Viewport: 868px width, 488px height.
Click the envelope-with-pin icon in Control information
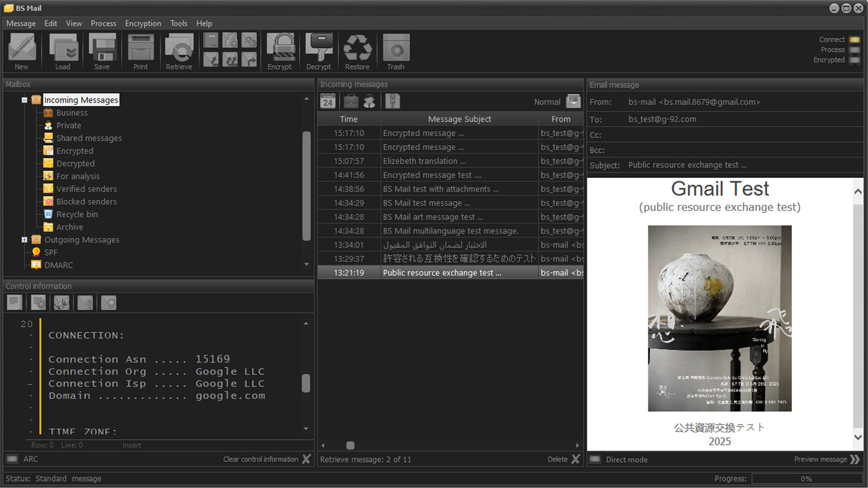point(109,303)
